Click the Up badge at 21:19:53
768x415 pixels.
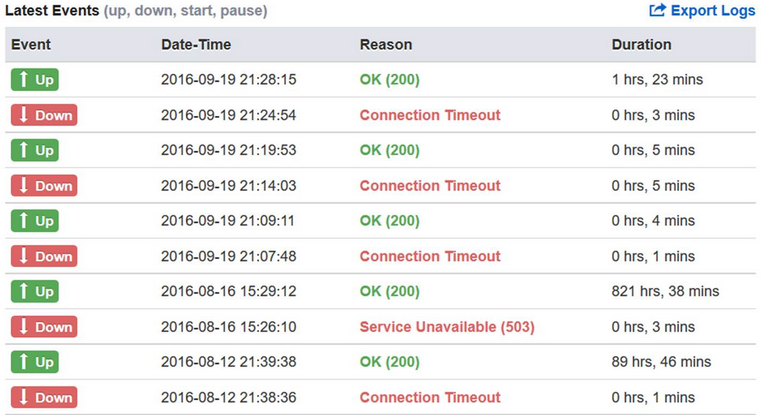(x=35, y=150)
